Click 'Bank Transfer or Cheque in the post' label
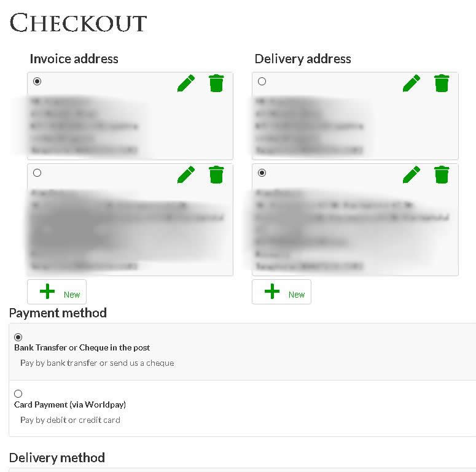The image size is (476, 472). tap(82, 347)
